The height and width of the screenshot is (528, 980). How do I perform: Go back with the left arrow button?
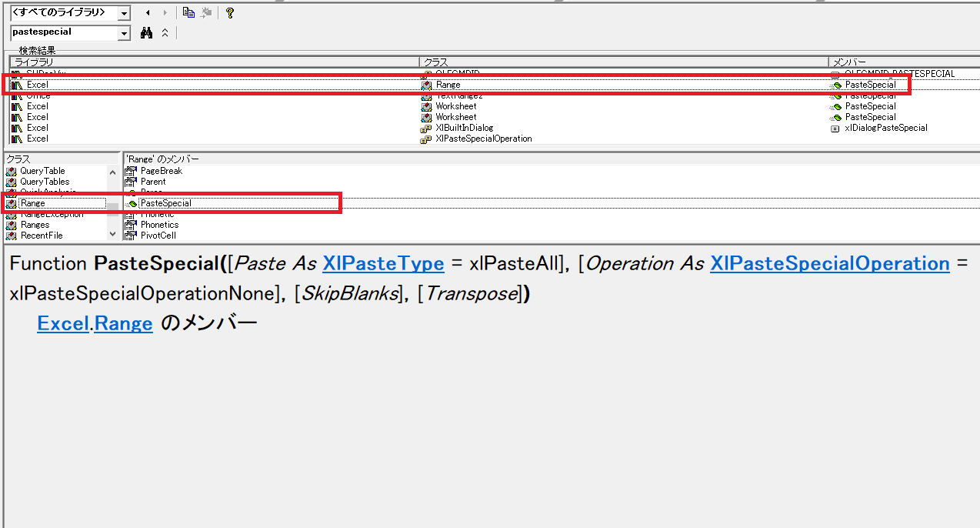click(x=148, y=13)
